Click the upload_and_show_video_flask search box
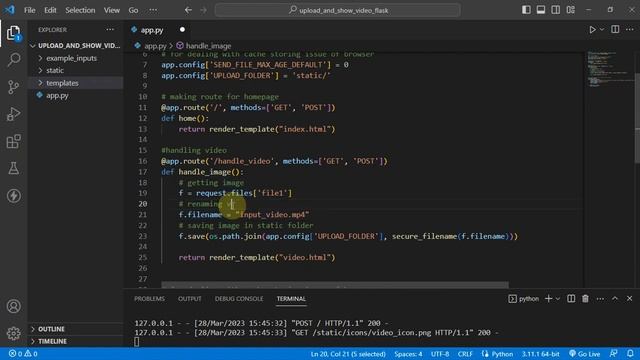The image size is (640, 360). pyautogui.click(x=338, y=10)
